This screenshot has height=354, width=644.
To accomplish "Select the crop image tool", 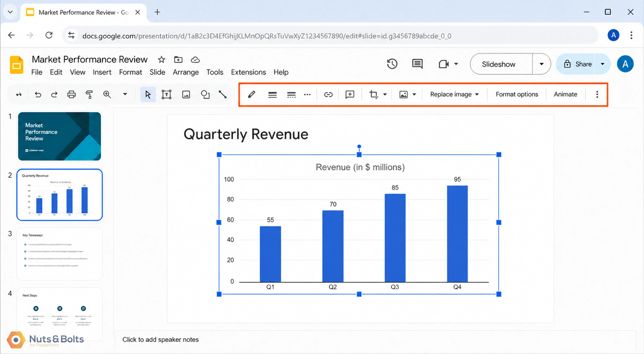I will (x=373, y=94).
